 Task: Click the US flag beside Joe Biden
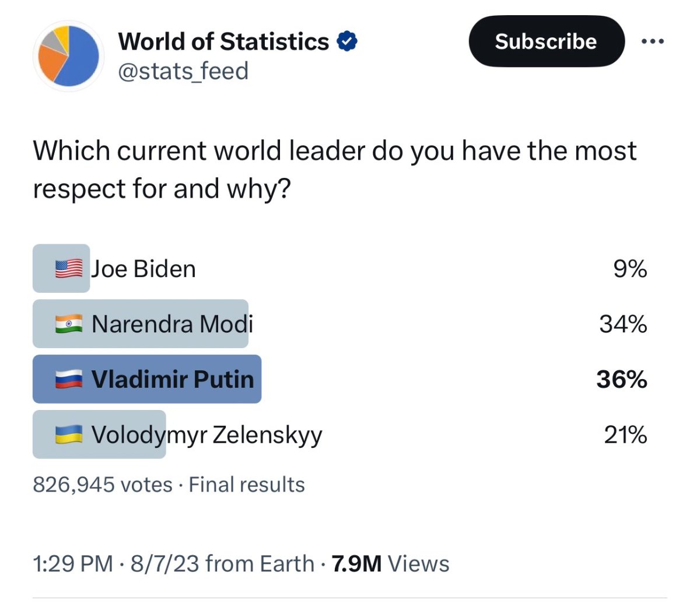(x=69, y=269)
